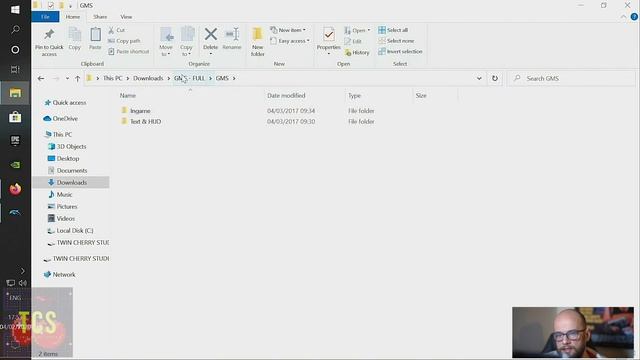Open Music in the sidebar

(60, 194)
